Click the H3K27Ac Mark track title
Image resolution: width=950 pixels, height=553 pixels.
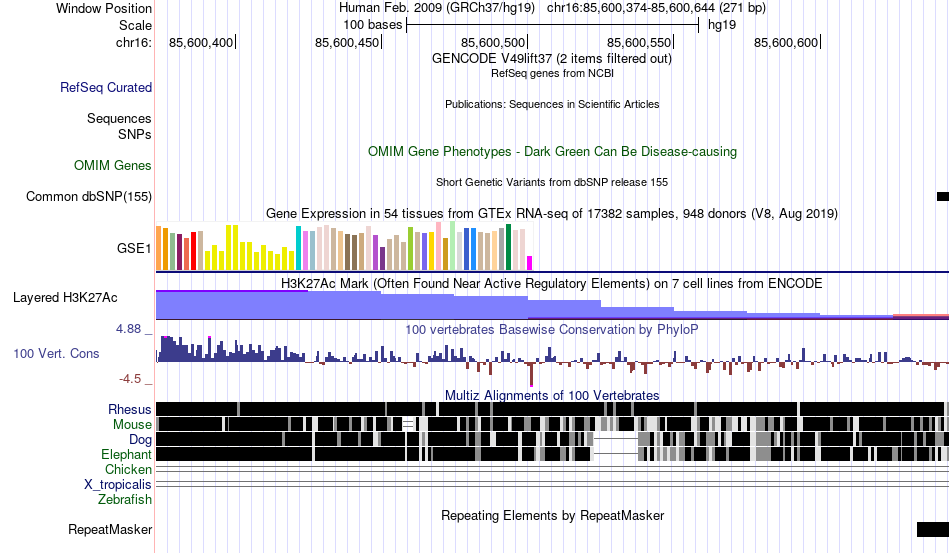(551, 283)
